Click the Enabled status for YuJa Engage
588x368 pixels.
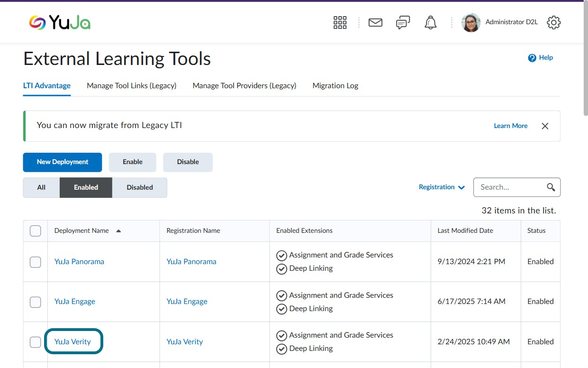(x=541, y=302)
